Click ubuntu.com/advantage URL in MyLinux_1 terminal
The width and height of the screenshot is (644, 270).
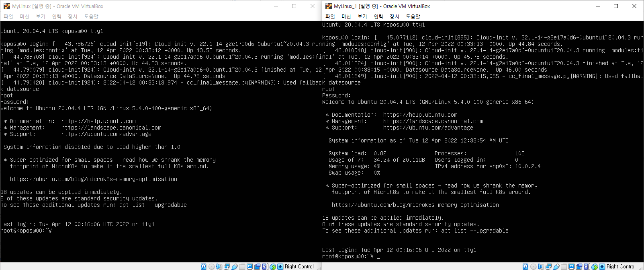428,128
